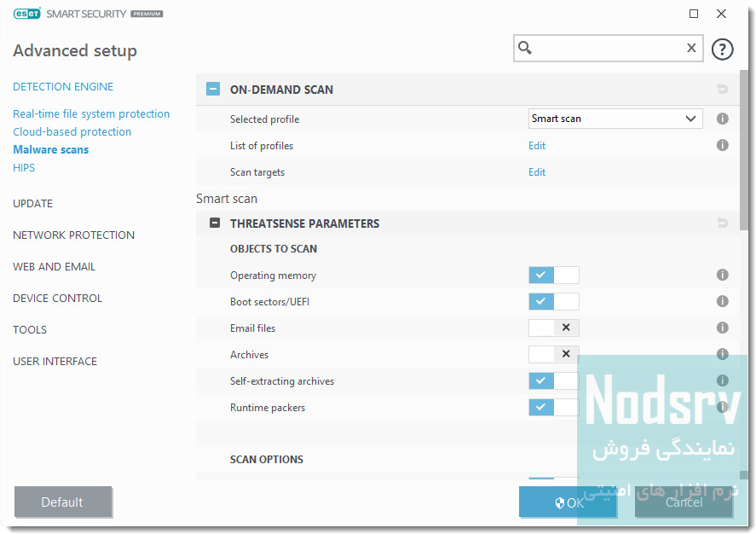756x534 pixels.
Task: Open the Device Control category
Action: [x=57, y=298]
